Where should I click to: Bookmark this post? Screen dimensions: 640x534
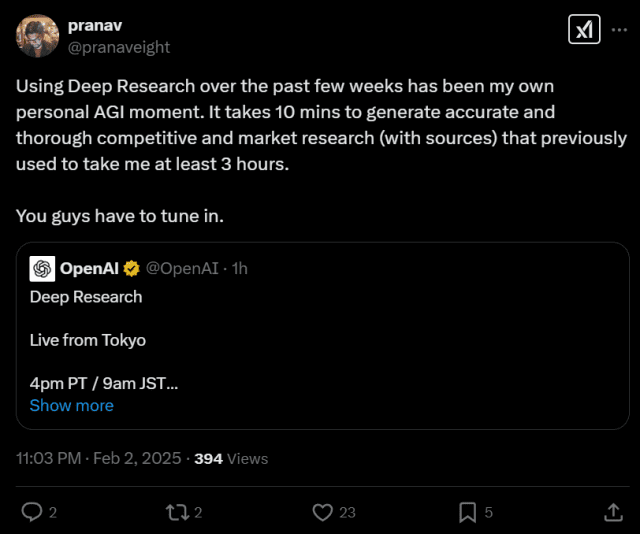tap(467, 512)
